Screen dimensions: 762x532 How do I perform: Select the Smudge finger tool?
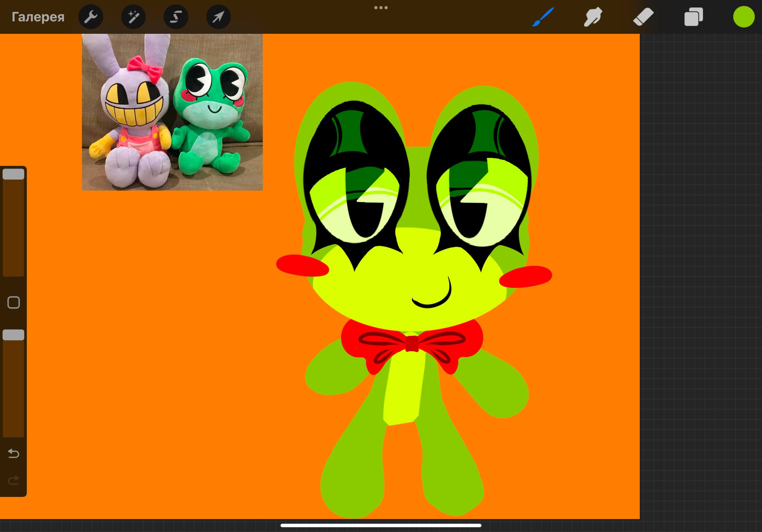[593, 17]
